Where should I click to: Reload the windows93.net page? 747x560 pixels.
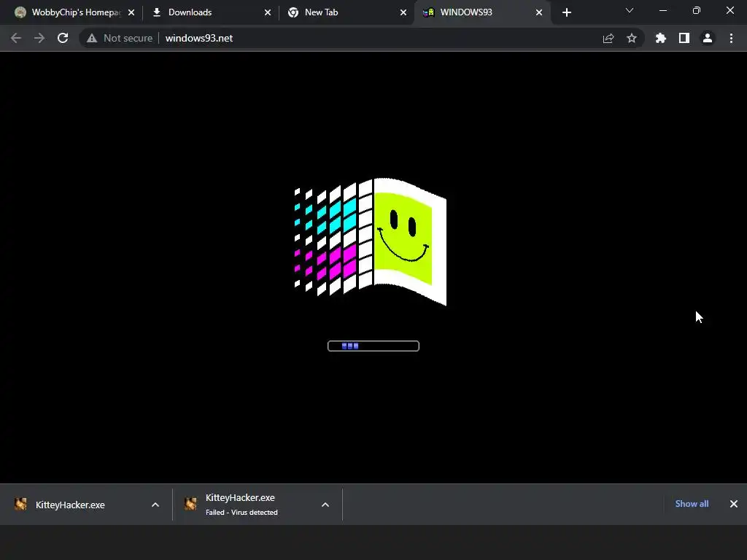(63, 38)
